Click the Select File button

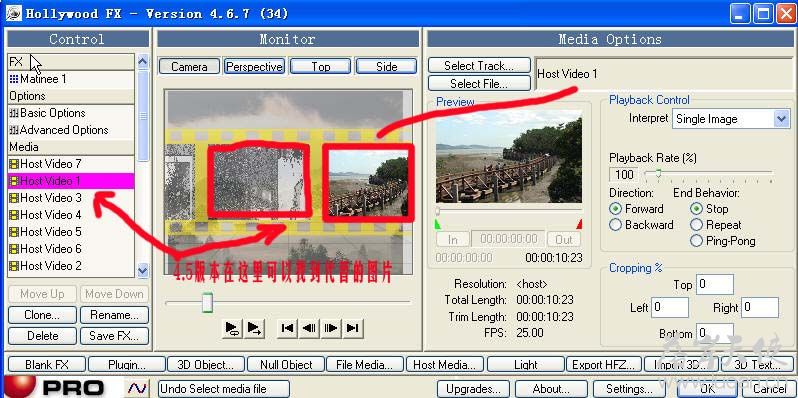478,83
